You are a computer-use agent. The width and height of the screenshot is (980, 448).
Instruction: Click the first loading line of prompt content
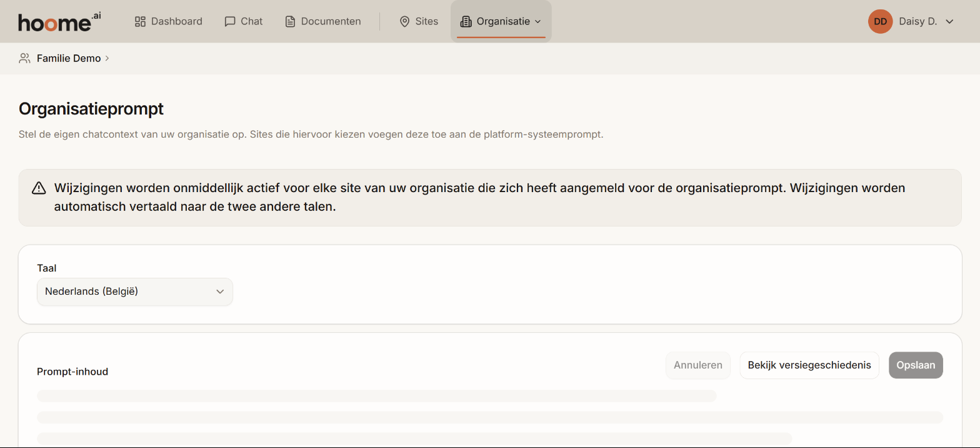pyautogui.click(x=377, y=395)
